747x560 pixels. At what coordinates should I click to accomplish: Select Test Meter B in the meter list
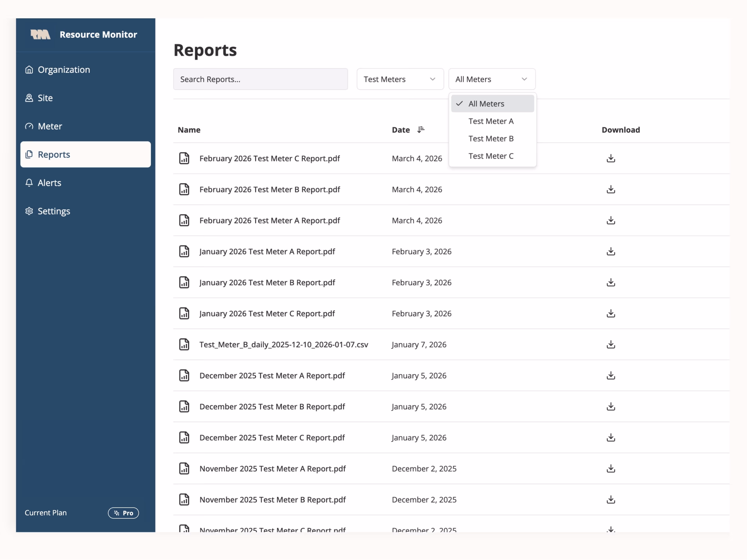tap(491, 138)
